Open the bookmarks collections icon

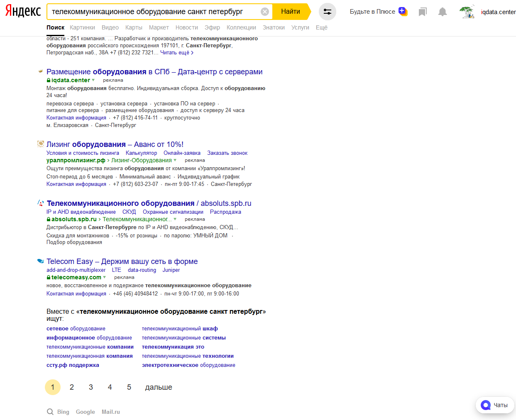[423, 12]
